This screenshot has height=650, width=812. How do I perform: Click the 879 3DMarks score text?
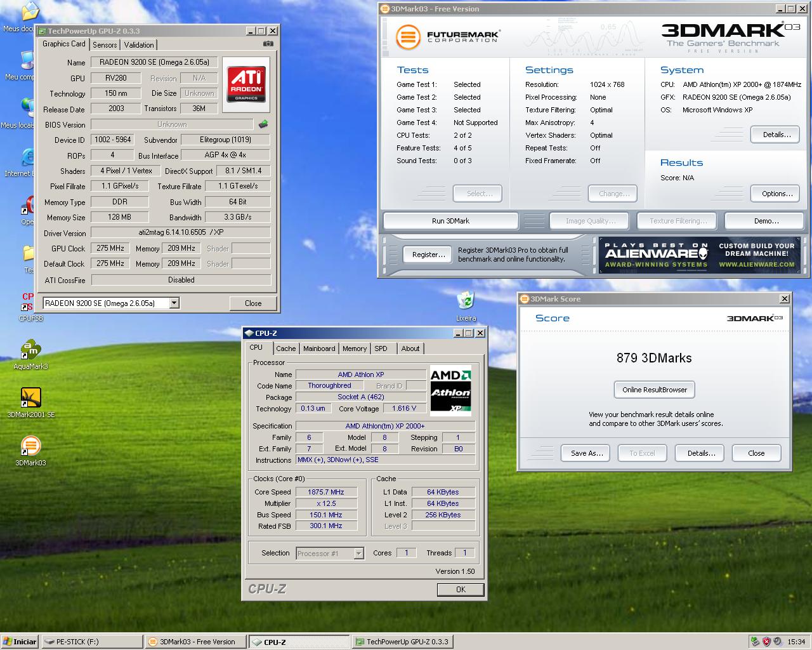(x=654, y=358)
